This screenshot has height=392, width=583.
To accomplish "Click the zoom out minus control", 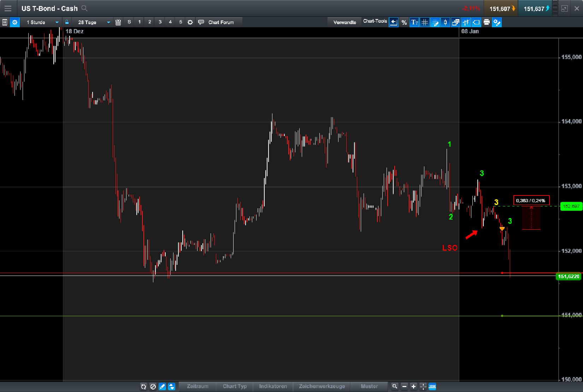I will click(404, 386).
